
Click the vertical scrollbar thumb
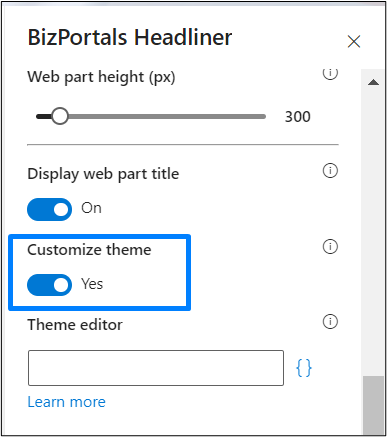pyautogui.click(x=373, y=405)
